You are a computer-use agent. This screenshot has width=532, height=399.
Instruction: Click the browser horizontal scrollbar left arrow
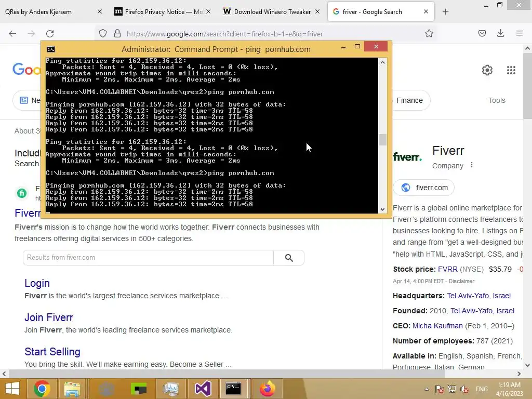point(4,374)
